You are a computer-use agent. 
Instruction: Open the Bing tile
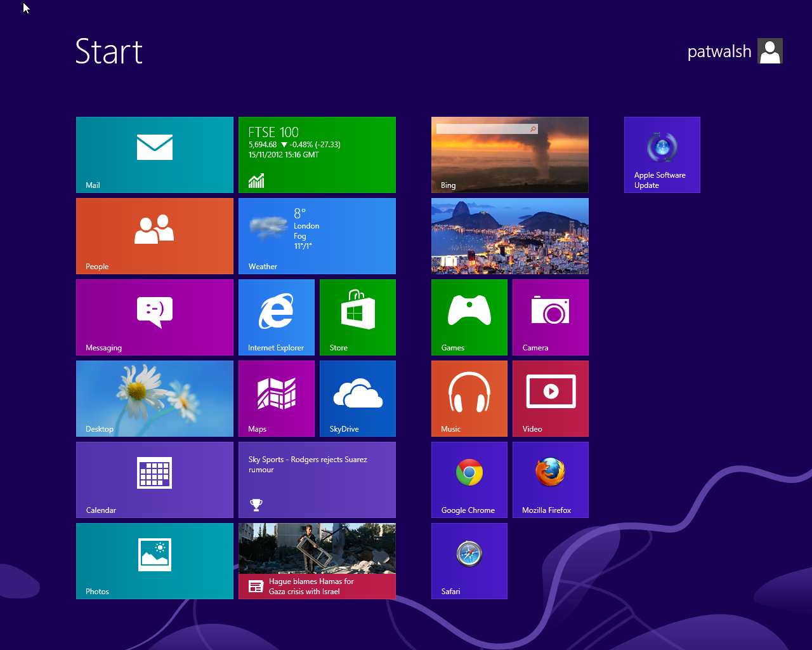(510, 155)
